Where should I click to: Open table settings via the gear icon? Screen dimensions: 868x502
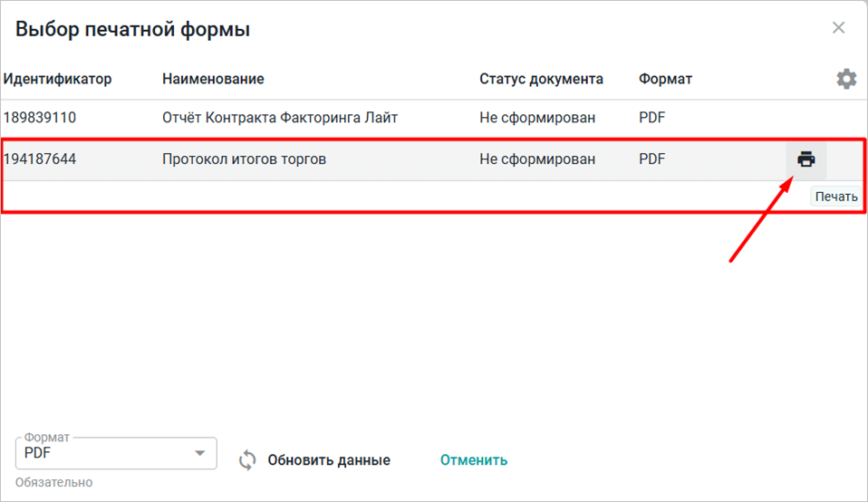(846, 79)
